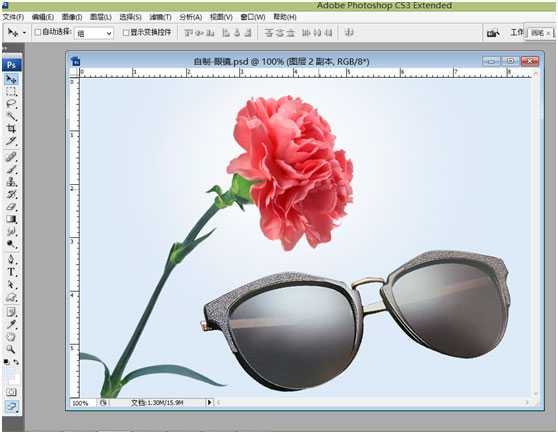The width and height of the screenshot is (558, 434).
Task: Click the Align top edges icon
Action: tap(189, 33)
